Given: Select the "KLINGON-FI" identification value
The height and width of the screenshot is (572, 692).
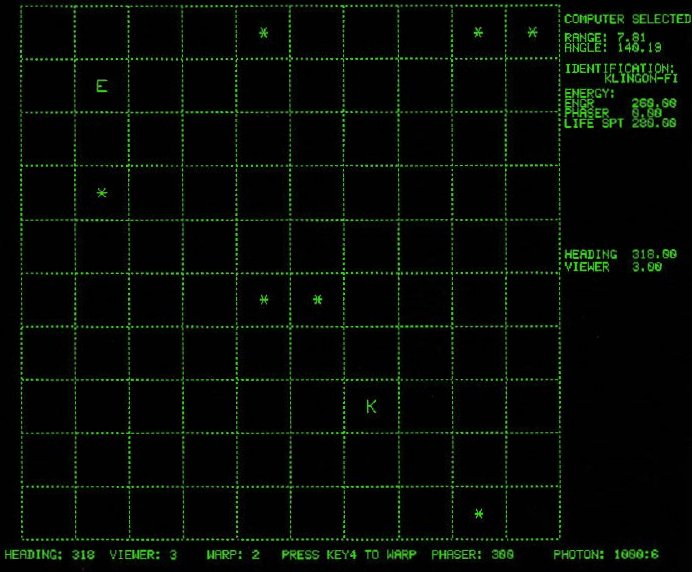Looking at the screenshot, I should click(x=641, y=79).
